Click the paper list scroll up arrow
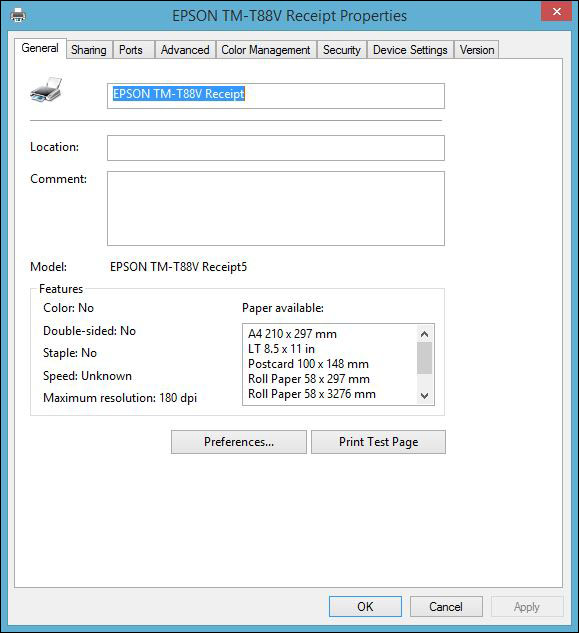Screen dimensions: 579x633 tap(424, 334)
